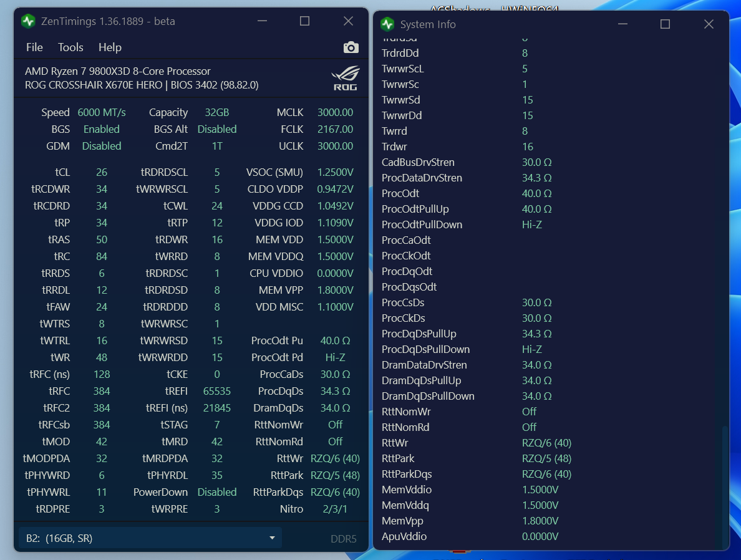The height and width of the screenshot is (560, 741).
Task: Click the AMD Ryzen 7 9800X3D processor name
Action: pyautogui.click(x=118, y=71)
